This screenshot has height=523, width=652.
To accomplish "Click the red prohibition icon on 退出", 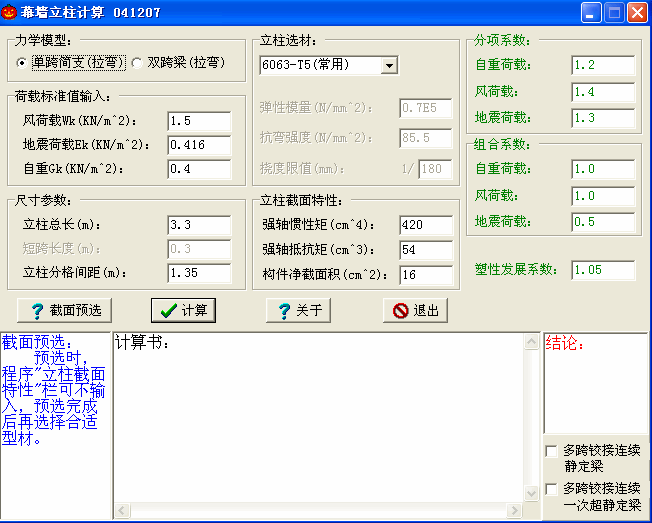I will (x=400, y=311).
